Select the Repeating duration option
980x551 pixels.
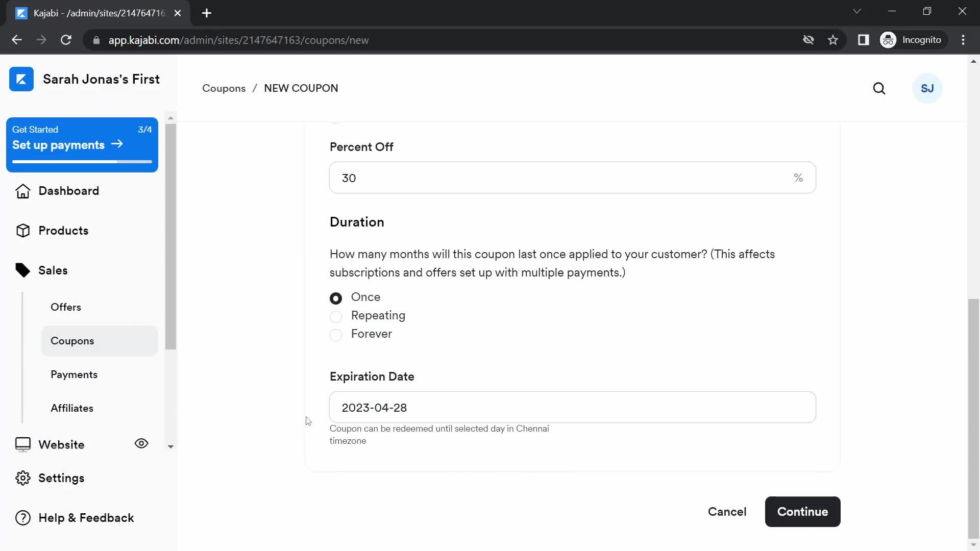tap(335, 315)
